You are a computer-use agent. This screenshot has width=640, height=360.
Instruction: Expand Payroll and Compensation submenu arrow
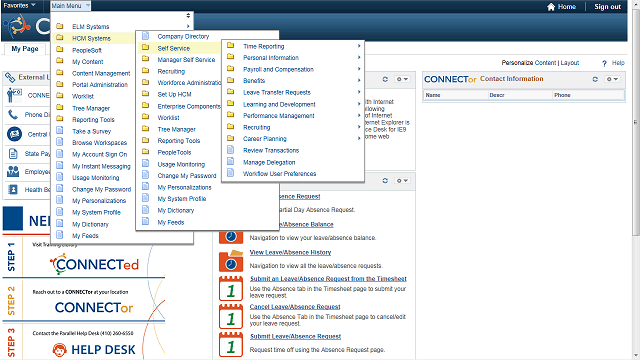[x=359, y=69]
